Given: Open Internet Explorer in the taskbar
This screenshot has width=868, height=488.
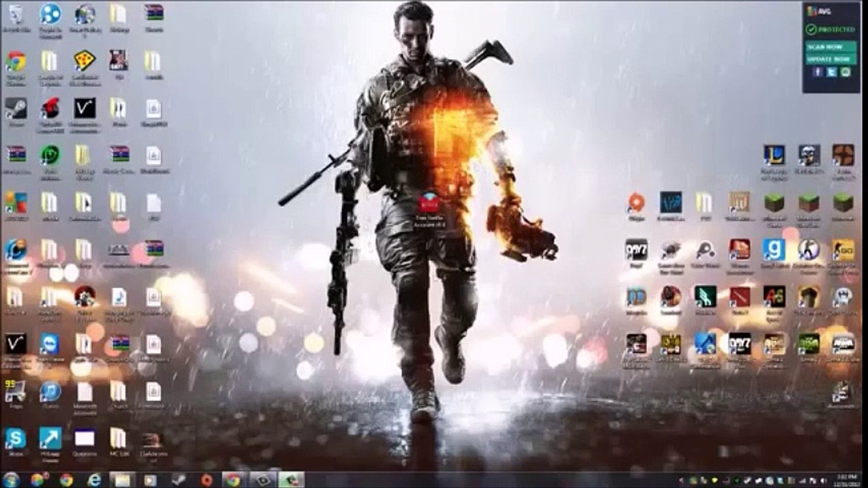Looking at the screenshot, I should pyautogui.click(x=94, y=480).
